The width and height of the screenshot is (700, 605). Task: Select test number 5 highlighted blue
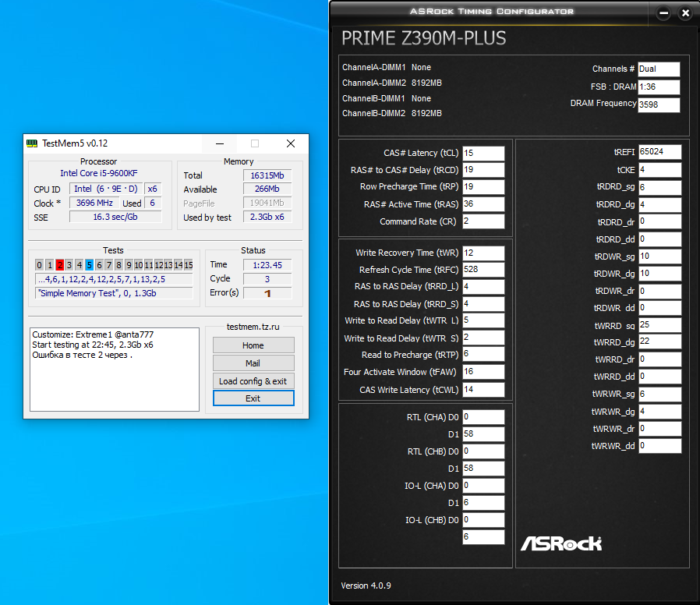point(90,265)
